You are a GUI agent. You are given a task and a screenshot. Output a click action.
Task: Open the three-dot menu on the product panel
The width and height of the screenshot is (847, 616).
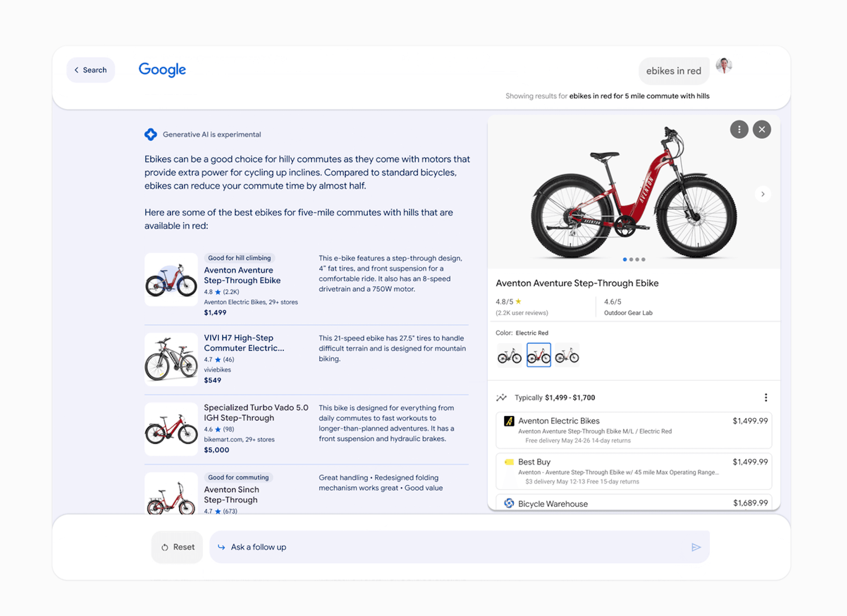tap(739, 129)
